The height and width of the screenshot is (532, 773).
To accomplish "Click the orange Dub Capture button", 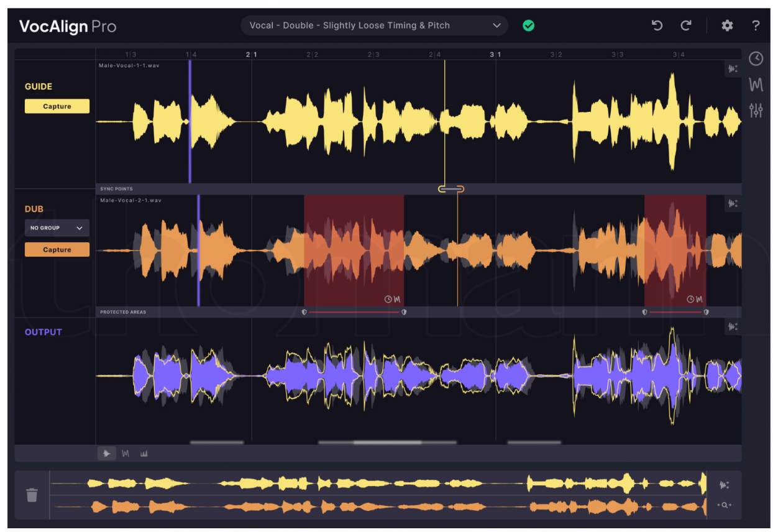I will tap(57, 250).
